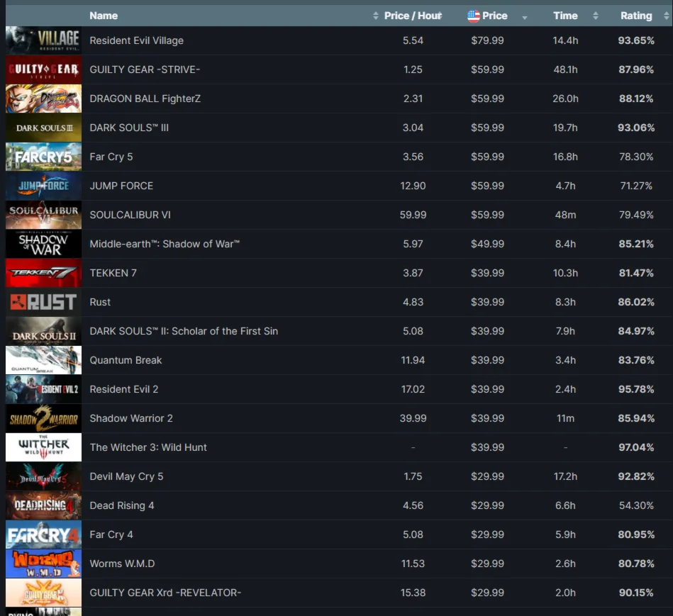Select the 48.1h time cell
Image resolution: width=673 pixels, height=616 pixels.
[x=564, y=69]
